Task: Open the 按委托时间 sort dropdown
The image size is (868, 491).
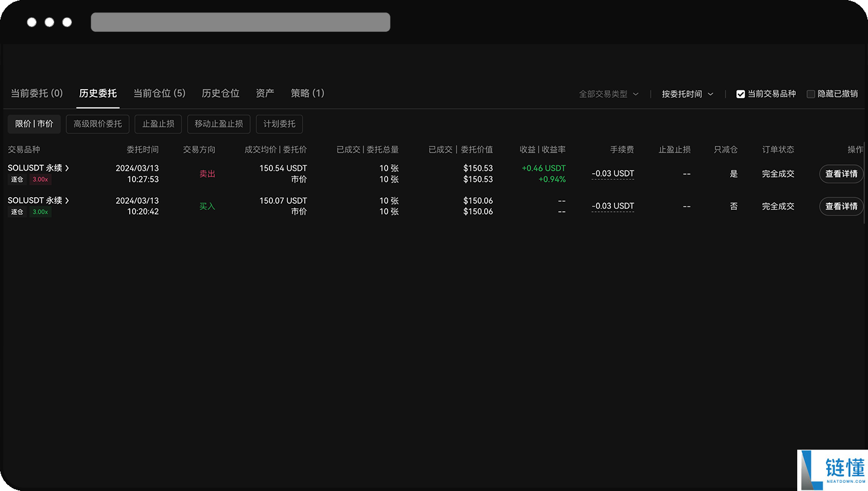Action: click(688, 93)
